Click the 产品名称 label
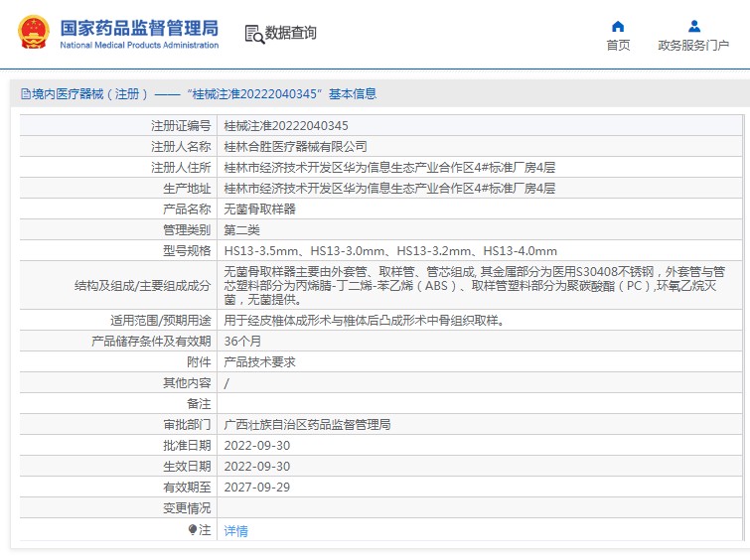 (x=187, y=209)
